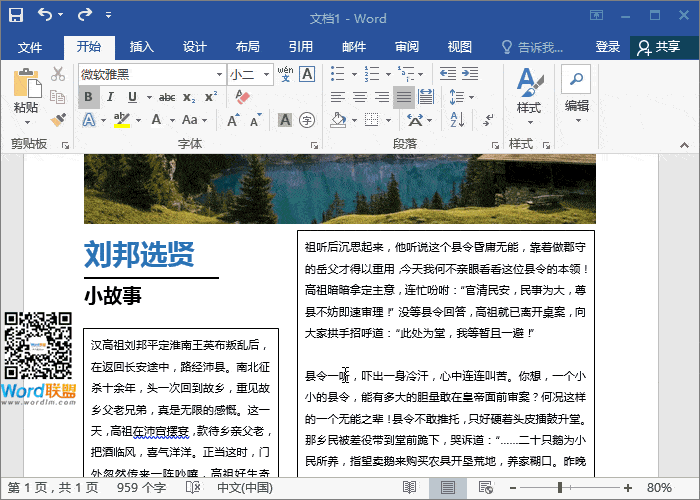The image size is (700, 500).
Task: Clear all formatting with the eraser icon
Action: coord(242,97)
